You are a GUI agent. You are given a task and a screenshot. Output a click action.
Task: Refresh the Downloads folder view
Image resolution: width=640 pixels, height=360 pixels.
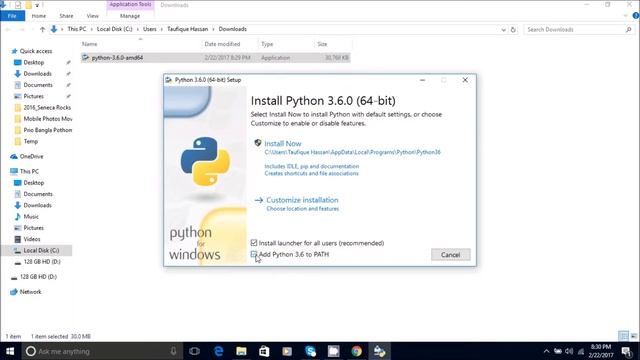pyautogui.click(x=513, y=29)
